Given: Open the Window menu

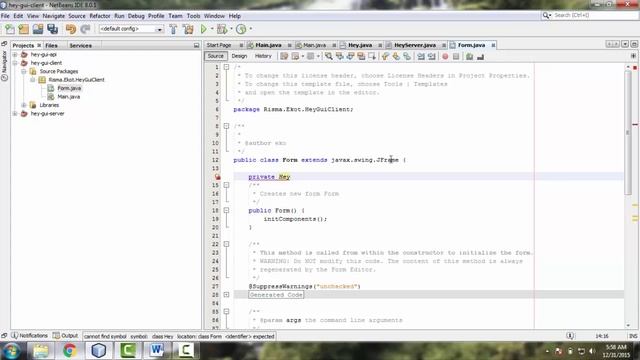Looking at the screenshot, I should pos(214,16).
